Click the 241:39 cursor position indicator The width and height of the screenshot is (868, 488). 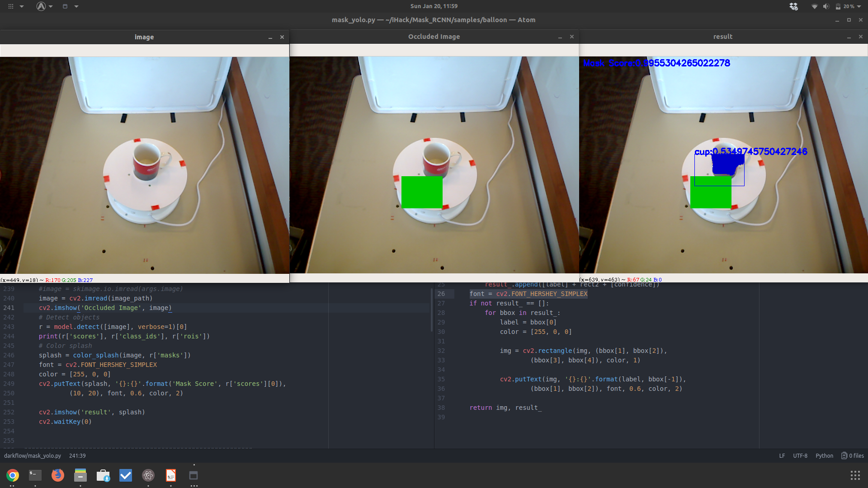tap(77, 456)
